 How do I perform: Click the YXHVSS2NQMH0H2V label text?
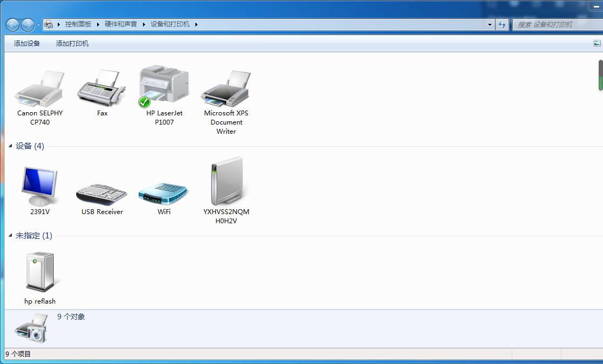(226, 216)
